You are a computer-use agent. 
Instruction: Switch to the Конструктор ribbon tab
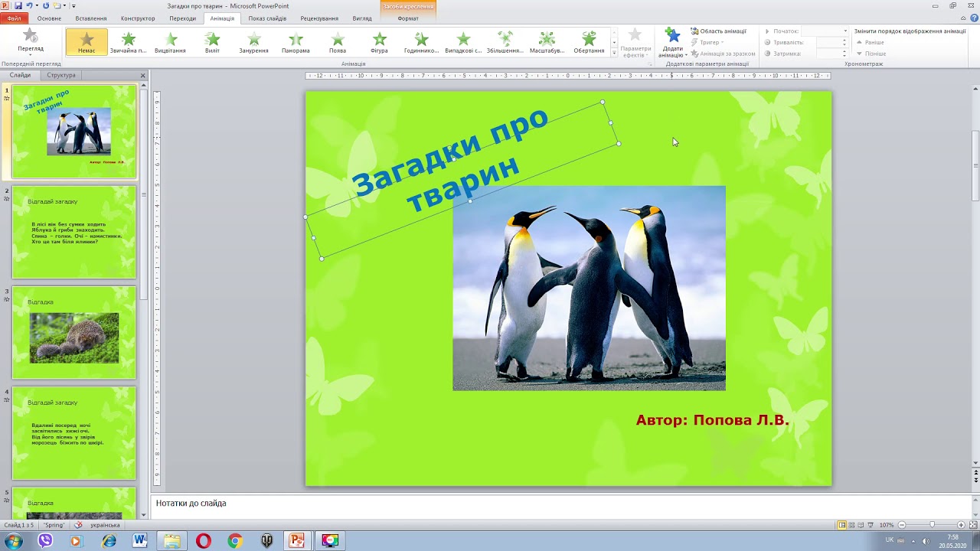[138, 18]
